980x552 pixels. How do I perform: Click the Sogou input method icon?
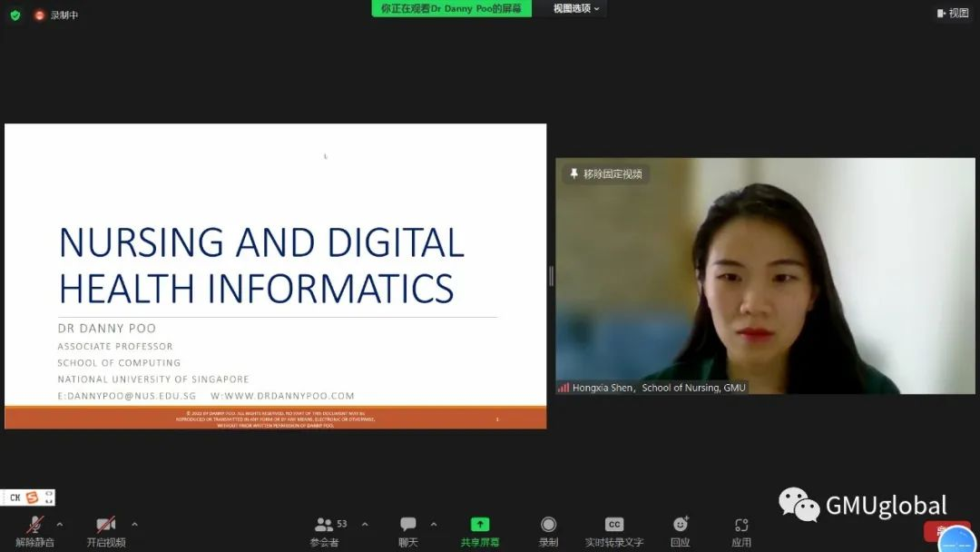coord(32,498)
